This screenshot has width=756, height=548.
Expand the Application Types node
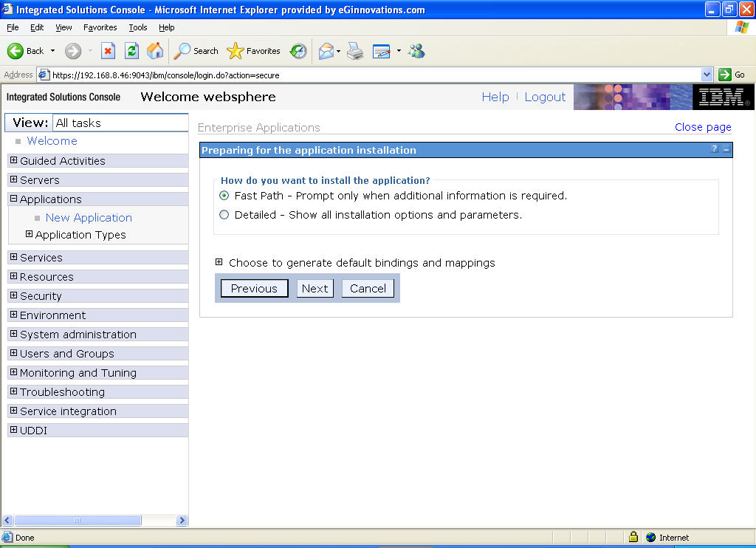click(29, 234)
